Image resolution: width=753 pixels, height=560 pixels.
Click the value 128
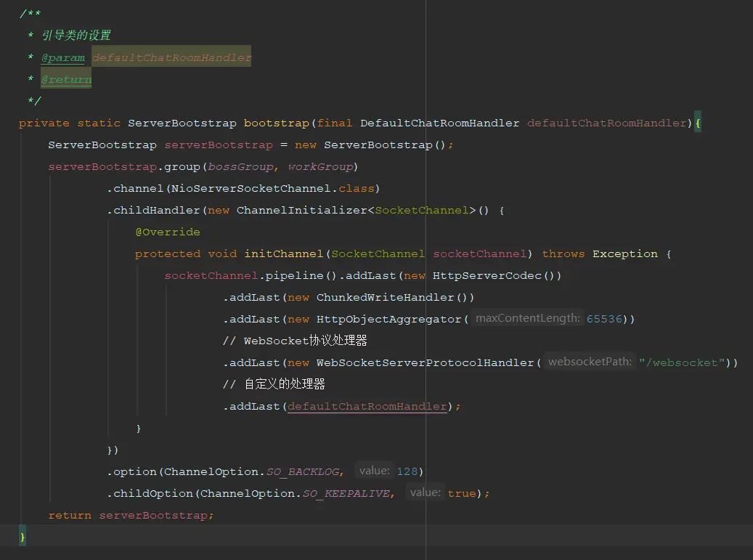[407, 471]
